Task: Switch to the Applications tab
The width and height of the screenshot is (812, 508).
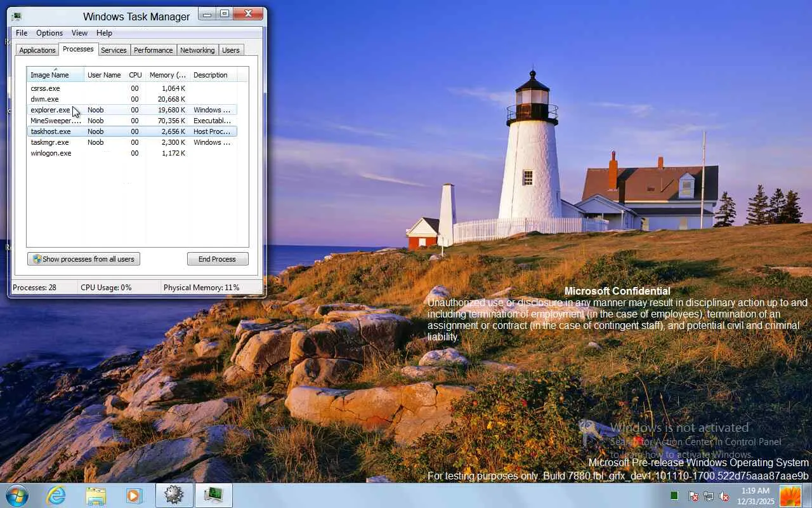Action: pyautogui.click(x=37, y=50)
